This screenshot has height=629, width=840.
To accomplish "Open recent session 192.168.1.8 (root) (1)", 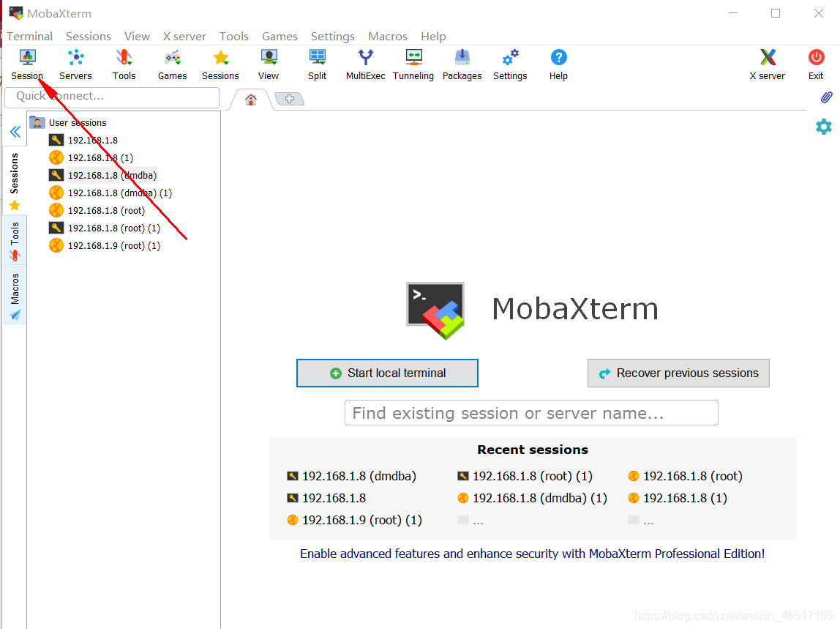I will 525,476.
